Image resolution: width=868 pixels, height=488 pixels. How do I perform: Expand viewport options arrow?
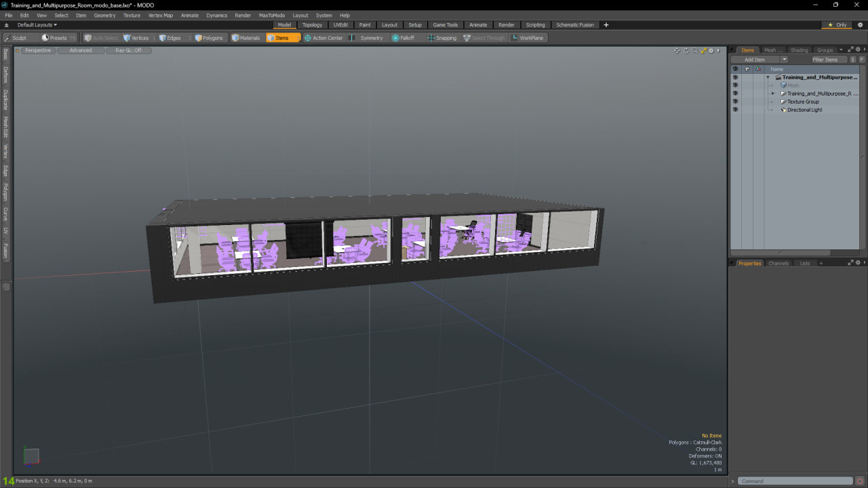718,50
